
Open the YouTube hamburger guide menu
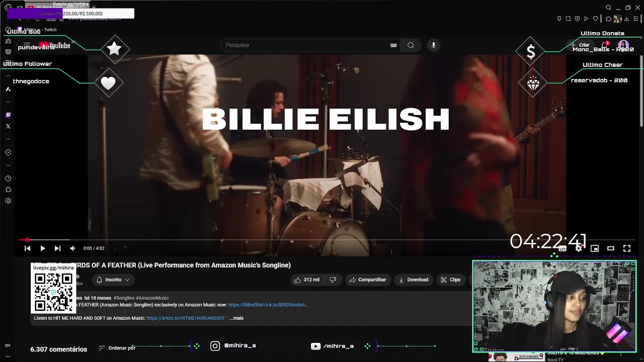coord(27,46)
